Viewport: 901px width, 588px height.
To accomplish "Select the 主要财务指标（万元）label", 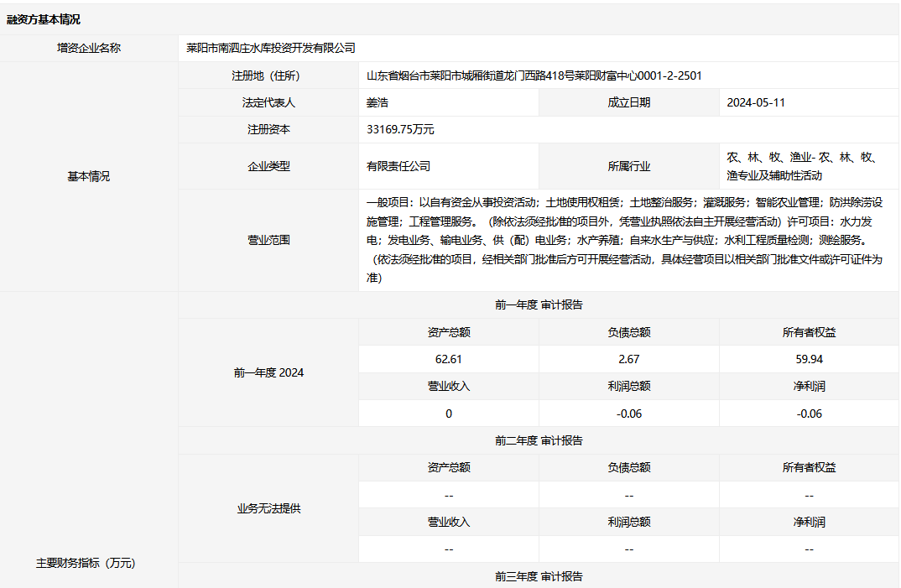I will click(x=86, y=563).
